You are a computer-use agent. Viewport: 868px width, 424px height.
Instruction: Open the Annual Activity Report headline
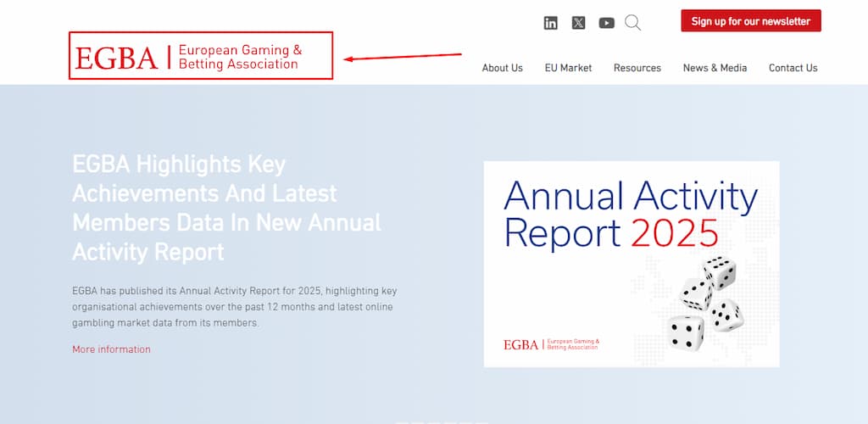(x=226, y=208)
